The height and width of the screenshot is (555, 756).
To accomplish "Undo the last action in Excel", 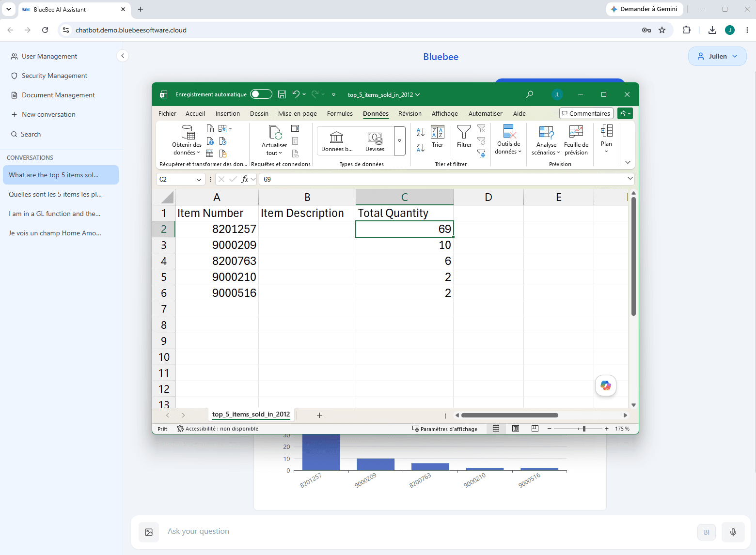I will (x=296, y=94).
